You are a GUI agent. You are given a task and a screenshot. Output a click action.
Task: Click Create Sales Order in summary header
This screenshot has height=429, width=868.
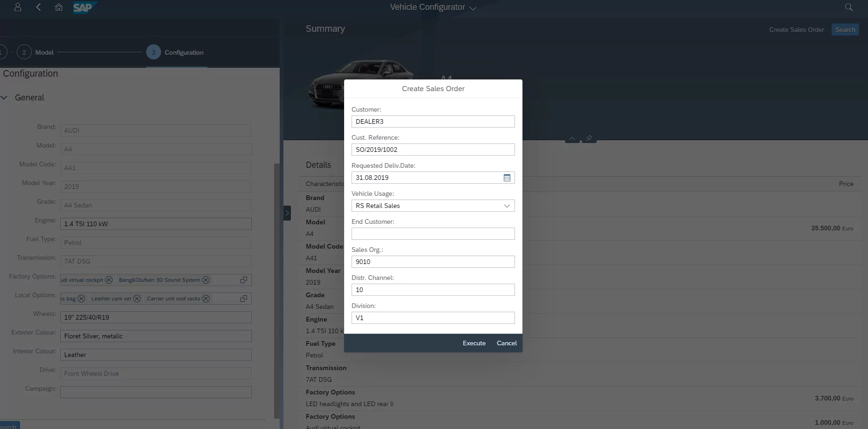click(x=797, y=29)
